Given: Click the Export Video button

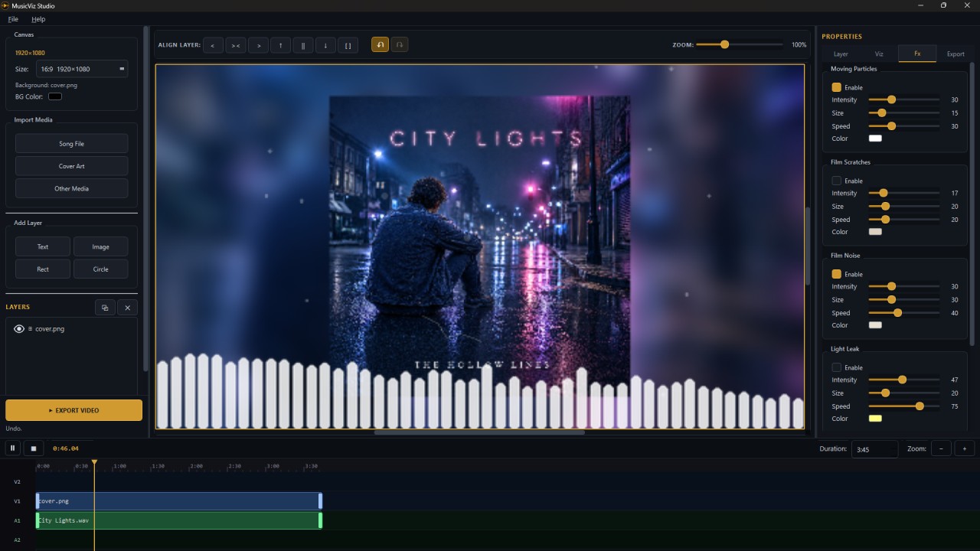Looking at the screenshot, I should click(x=73, y=410).
